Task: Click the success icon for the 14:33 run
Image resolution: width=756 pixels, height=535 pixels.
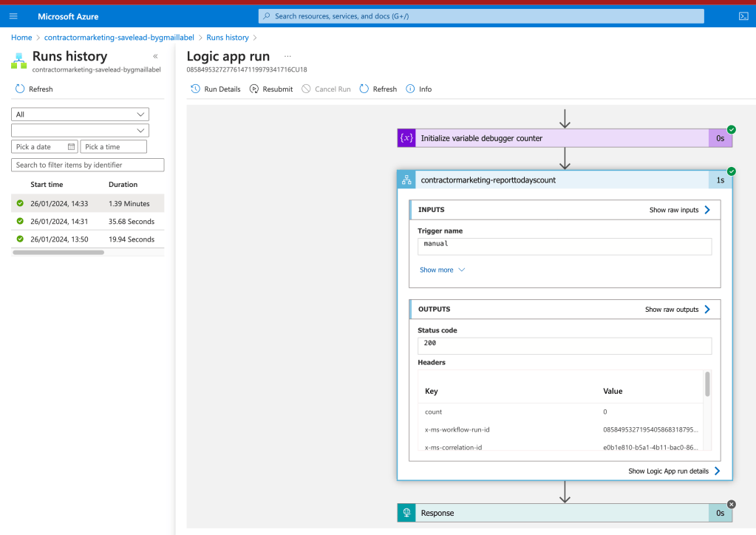Action: click(x=20, y=203)
